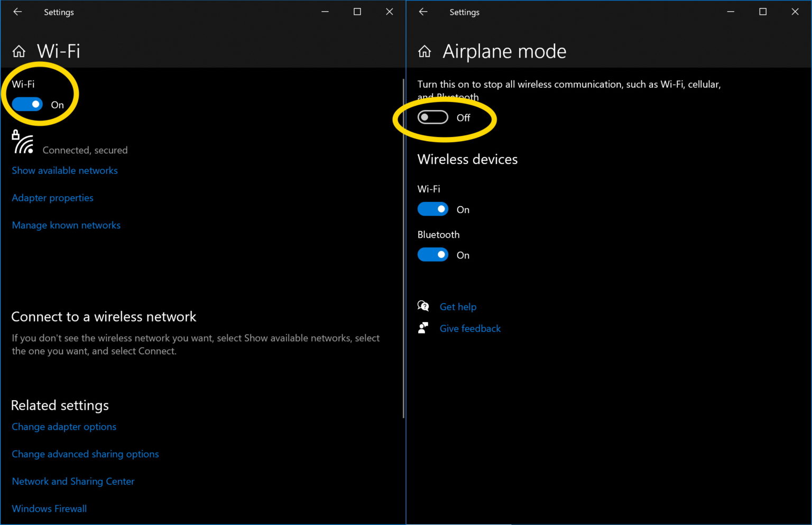Click the Get help link
The height and width of the screenshot is (525, 812).
pos(458,307)
